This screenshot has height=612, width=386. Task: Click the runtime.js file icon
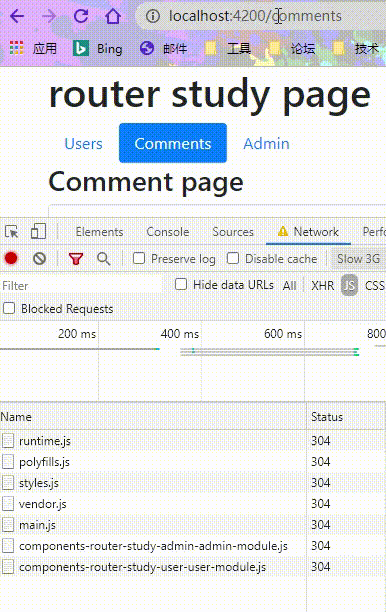(x=8, y=441)
